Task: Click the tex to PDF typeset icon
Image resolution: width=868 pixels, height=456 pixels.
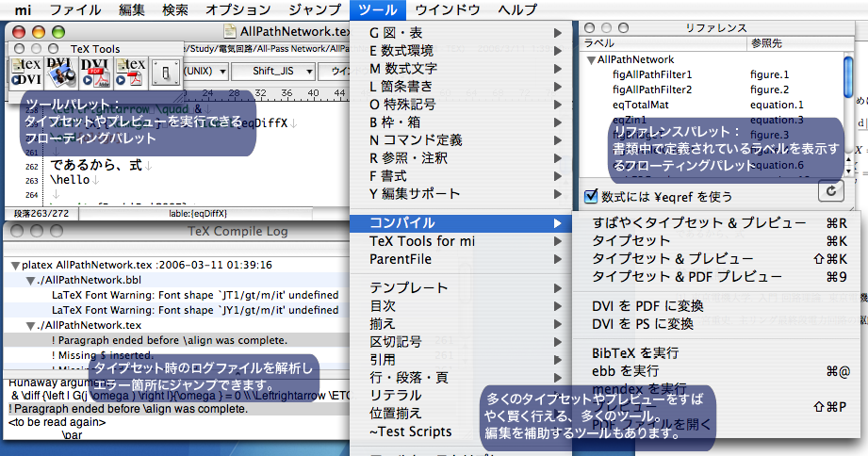Action: (131, 73)
